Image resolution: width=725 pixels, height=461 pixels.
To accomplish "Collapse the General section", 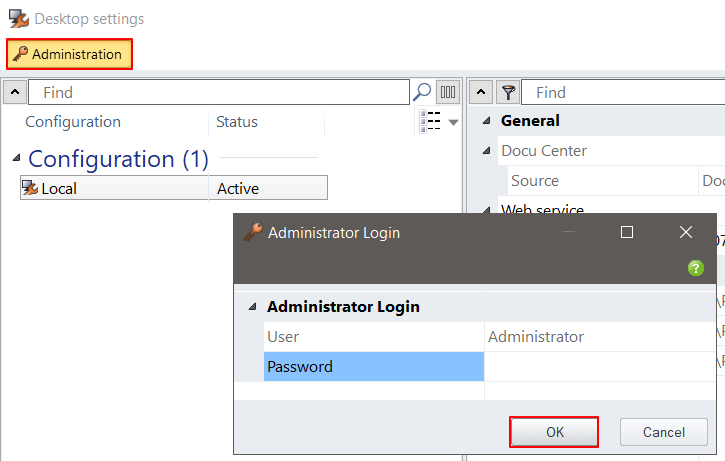I will point(487,121).
